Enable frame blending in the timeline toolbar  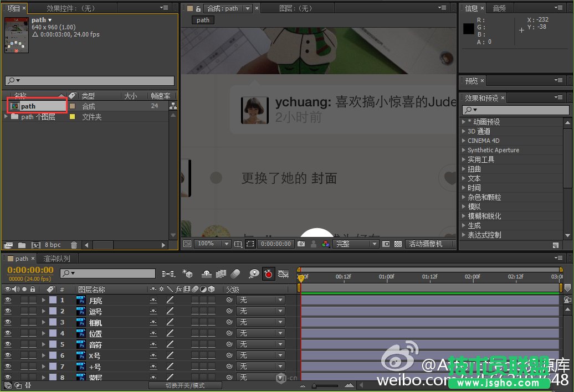(220, 273)
